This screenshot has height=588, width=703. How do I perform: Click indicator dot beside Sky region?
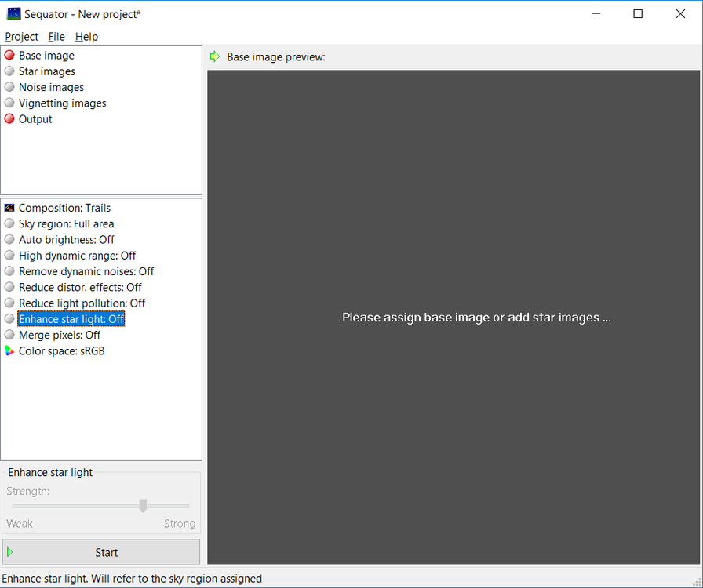coord(9,223)
